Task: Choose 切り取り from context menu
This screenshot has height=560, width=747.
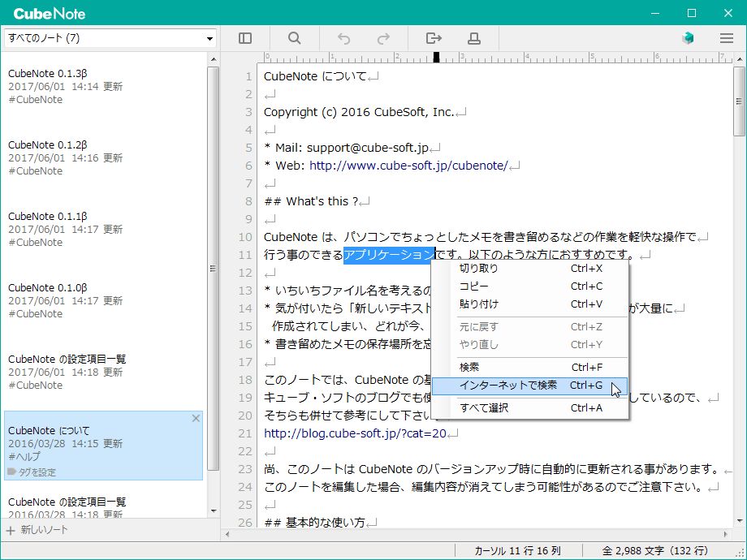Action: pyautogui.click(x=530, y=268)
